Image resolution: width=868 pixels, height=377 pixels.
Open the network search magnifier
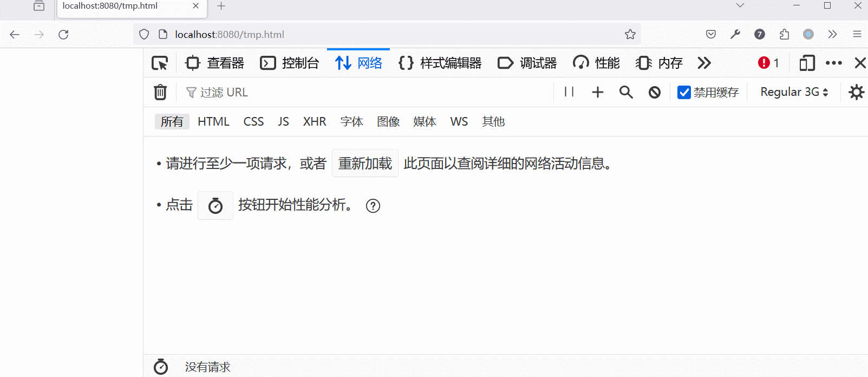[x=626, y=93]
